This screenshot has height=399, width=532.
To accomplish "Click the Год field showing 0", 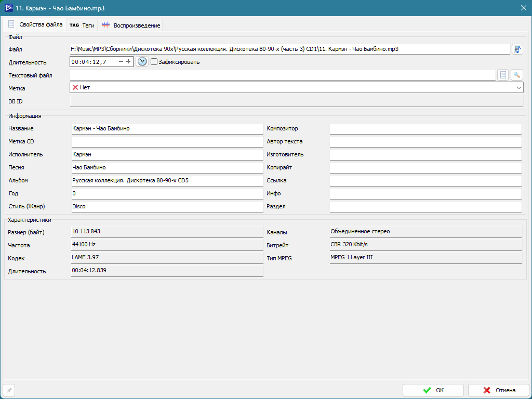I will click(x=167, y=193).
